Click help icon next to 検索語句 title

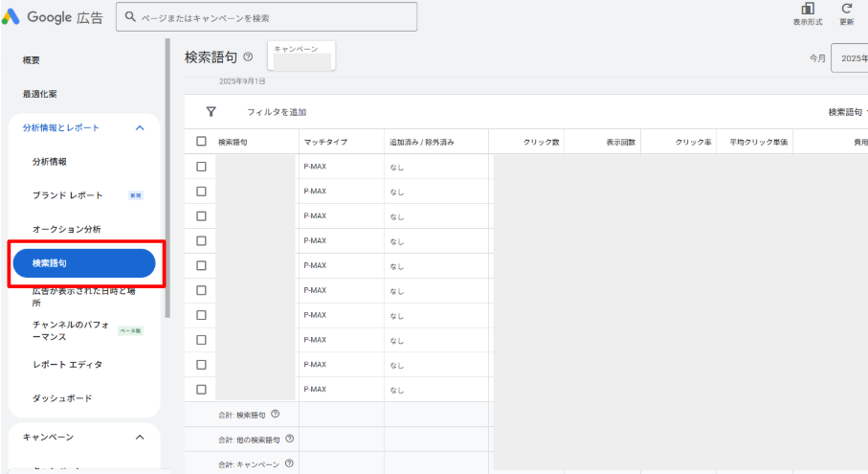coord(249,57)
